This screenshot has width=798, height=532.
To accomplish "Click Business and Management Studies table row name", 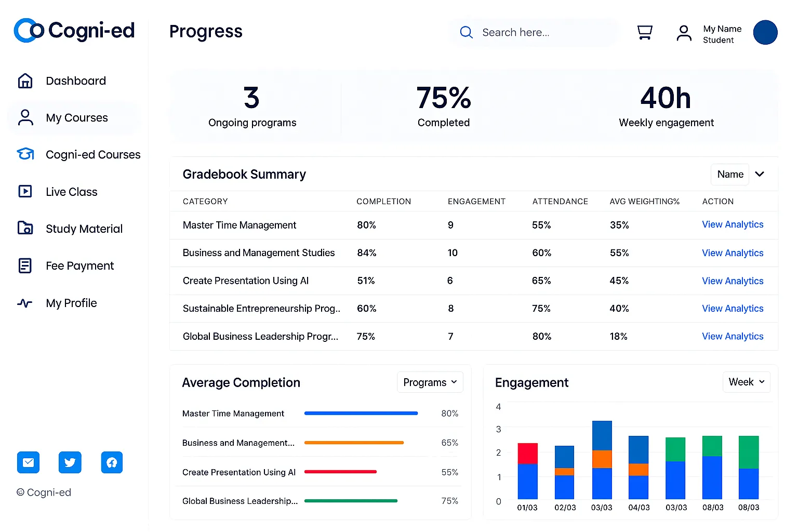I will click(259, 253).
